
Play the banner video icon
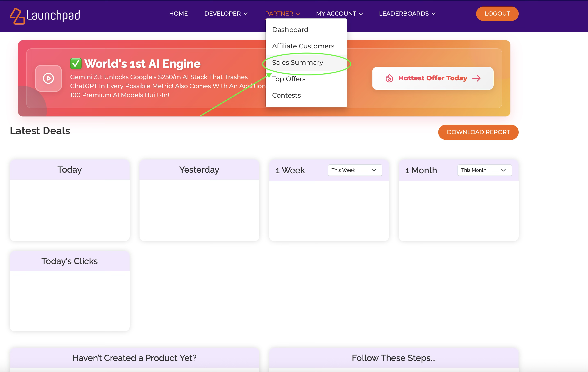tap(48, 78)
